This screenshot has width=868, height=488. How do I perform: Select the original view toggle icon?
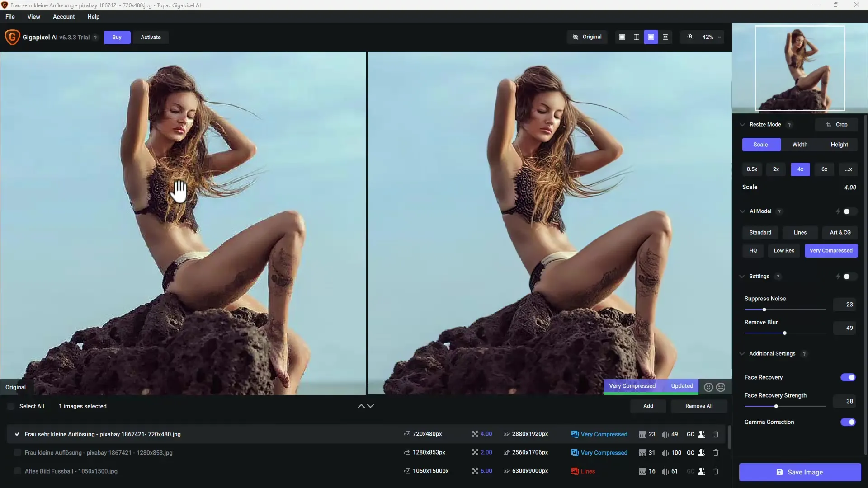click(x=587, y=37)
